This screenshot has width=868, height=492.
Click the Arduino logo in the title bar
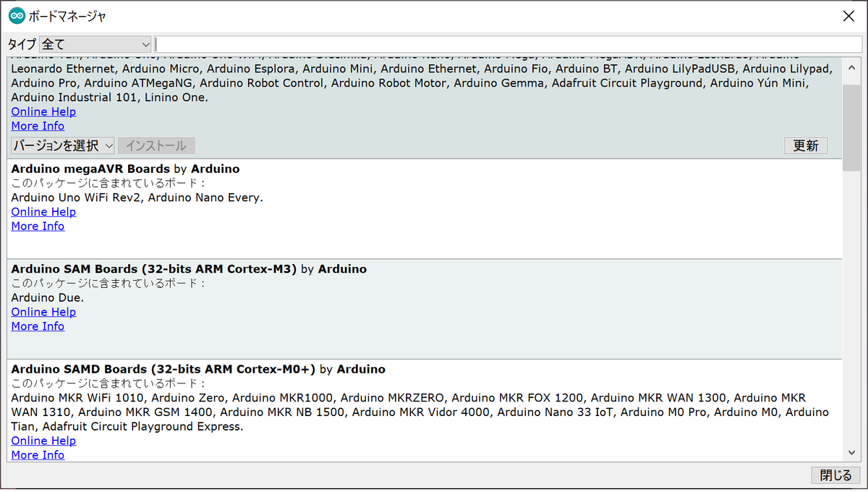point(14,14)
